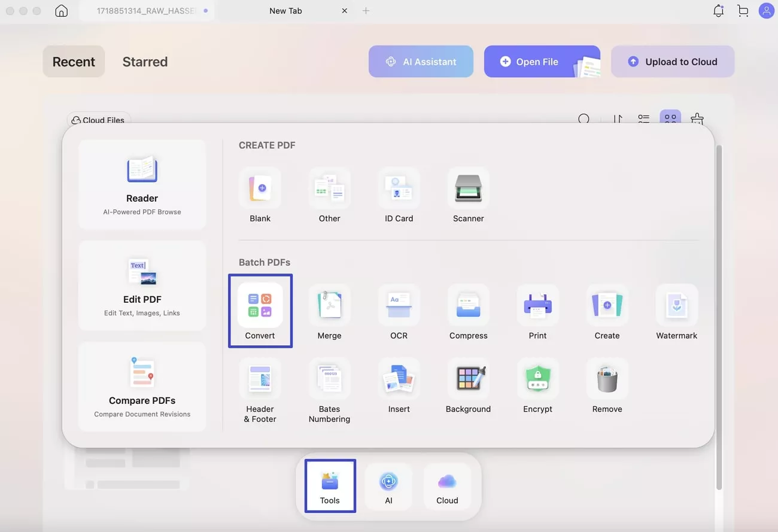Add a new tab with plus
778x532 pixels.
click(366, 11)
